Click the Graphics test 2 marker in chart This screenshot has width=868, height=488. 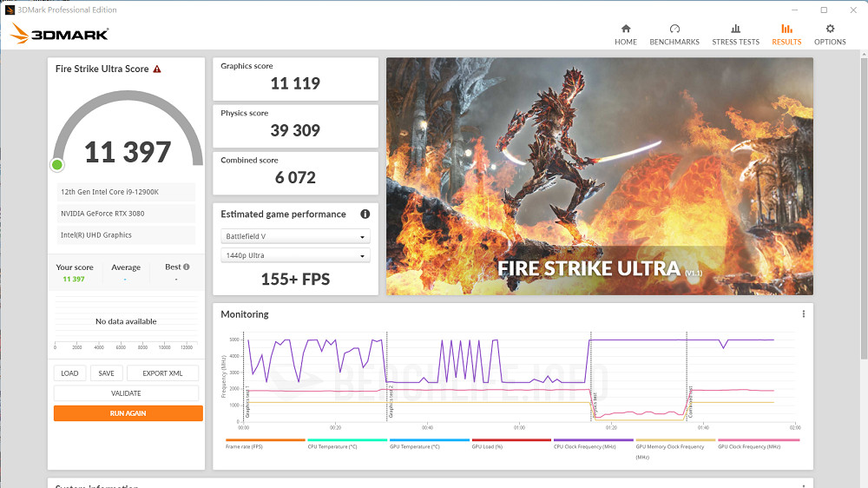click(391, 401)
